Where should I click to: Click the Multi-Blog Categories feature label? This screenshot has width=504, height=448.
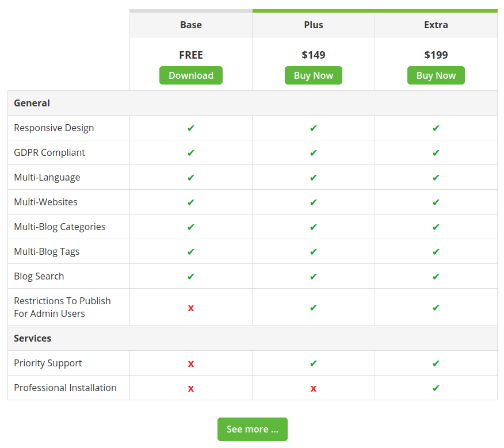59,227
